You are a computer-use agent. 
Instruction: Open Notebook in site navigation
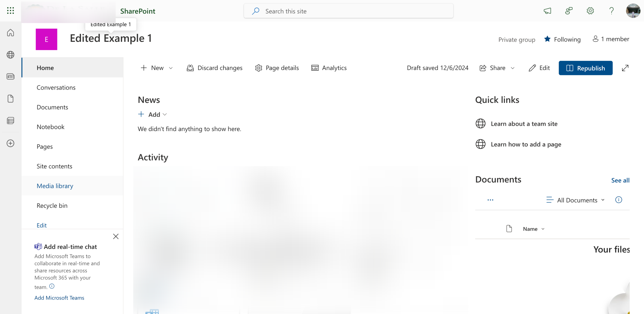coord(72,127)
